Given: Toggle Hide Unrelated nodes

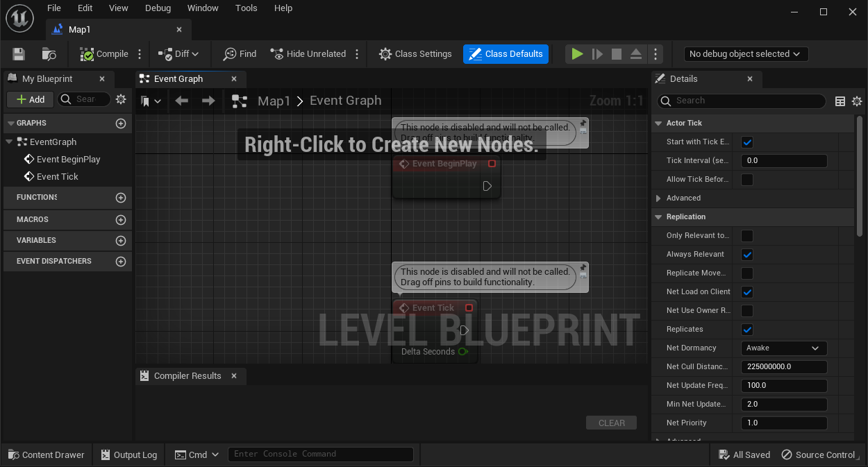Looking at the screenshot, I should [x=308, y=54].
